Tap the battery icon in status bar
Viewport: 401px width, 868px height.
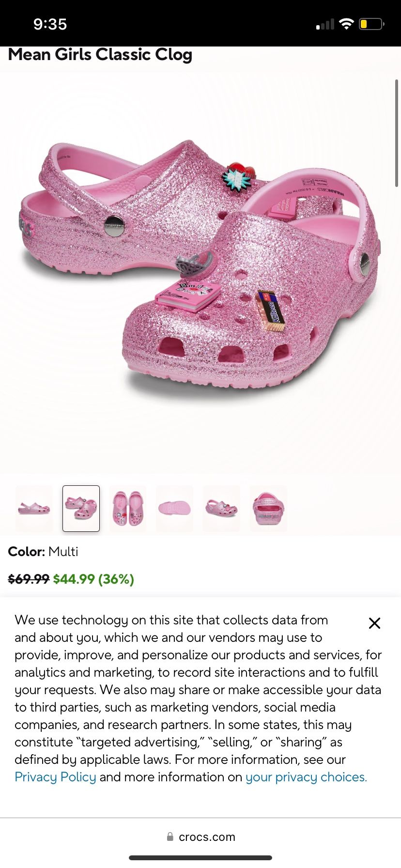point(371,24)
